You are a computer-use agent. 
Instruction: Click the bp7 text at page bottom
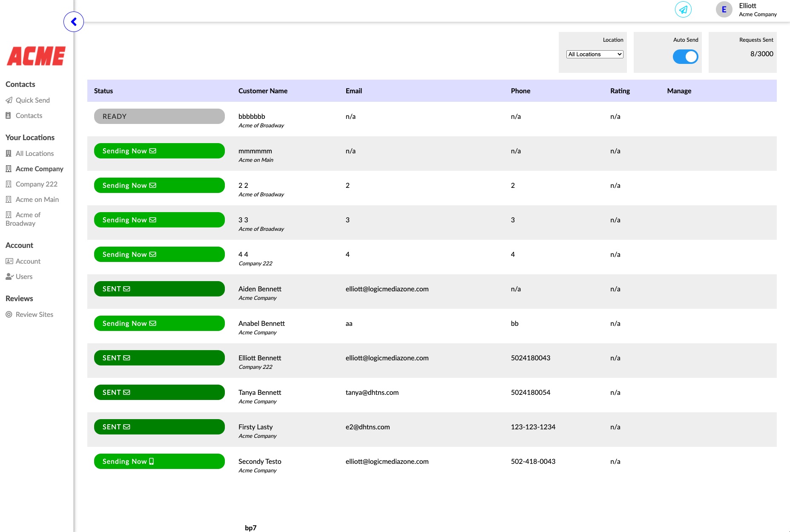[x=251, y=528]
